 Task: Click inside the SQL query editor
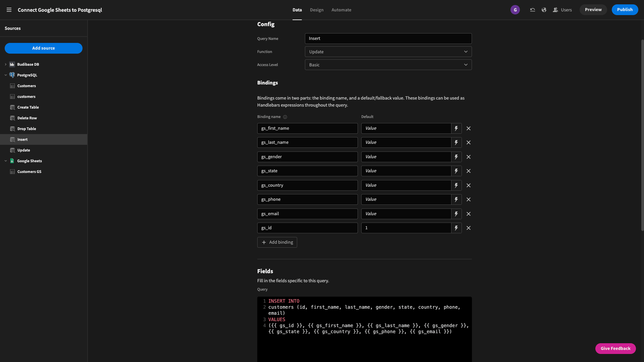point(364,329)
